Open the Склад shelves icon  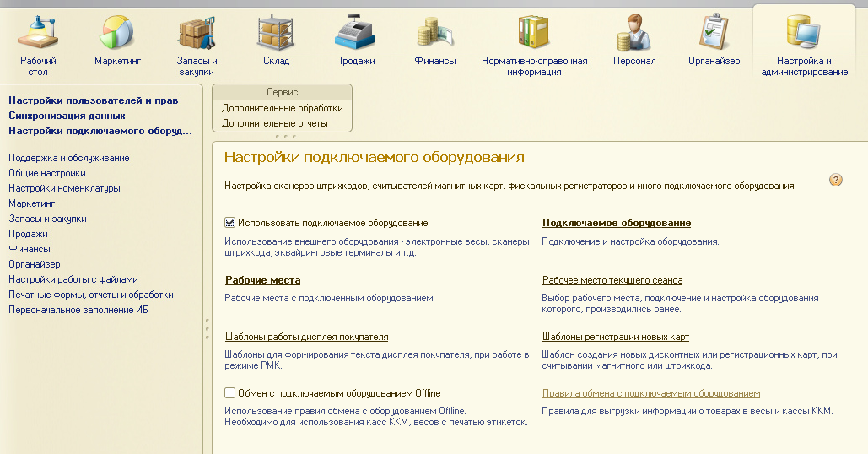point(276,34)
